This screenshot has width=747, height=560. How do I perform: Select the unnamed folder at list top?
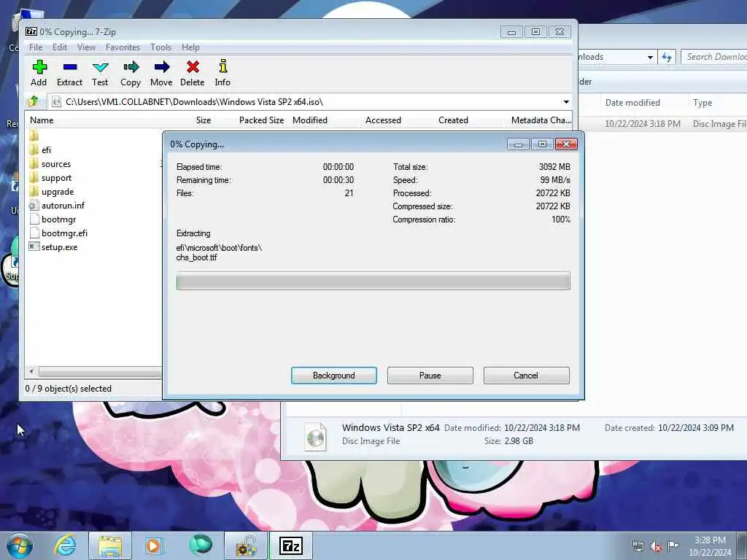tap(34, 136)
